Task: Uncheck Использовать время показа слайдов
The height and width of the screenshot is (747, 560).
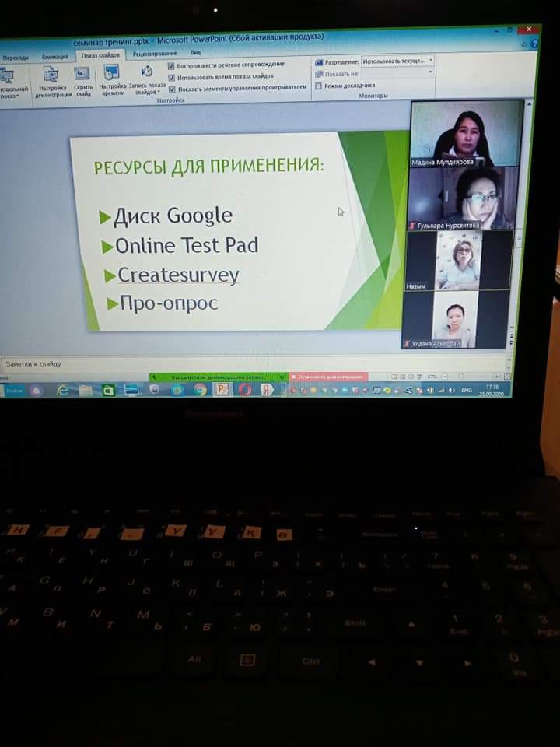Action: (x=171, y=77)
